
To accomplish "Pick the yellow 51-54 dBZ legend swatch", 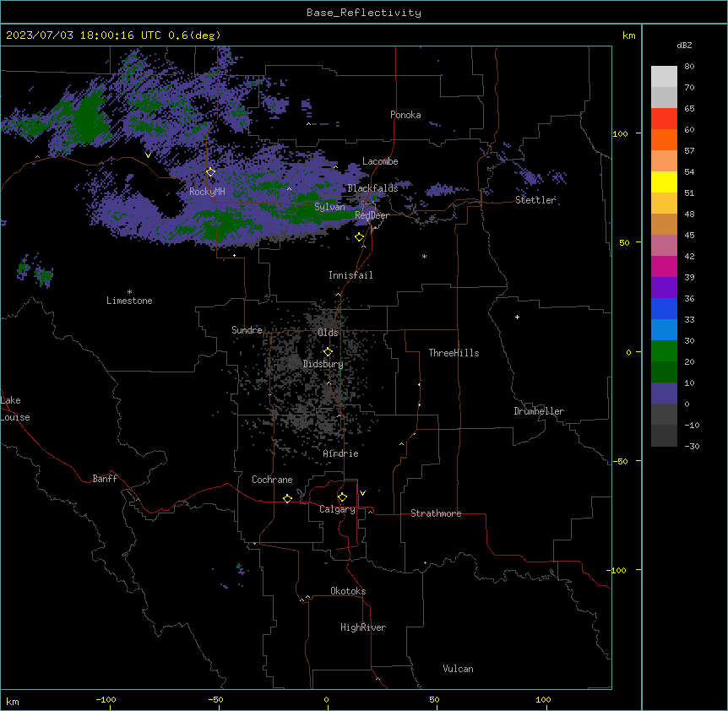I will (x=664, y=182).
